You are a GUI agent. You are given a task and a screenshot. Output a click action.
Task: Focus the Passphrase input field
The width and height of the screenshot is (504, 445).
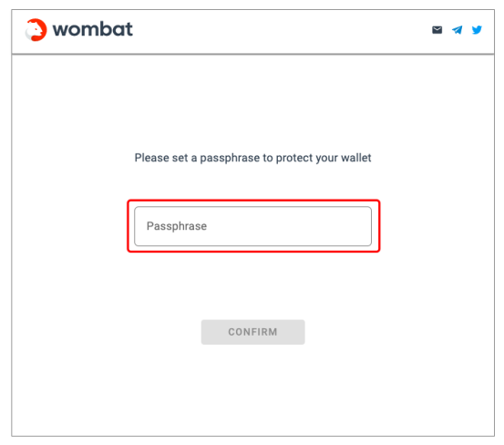[x=253, y=226]
